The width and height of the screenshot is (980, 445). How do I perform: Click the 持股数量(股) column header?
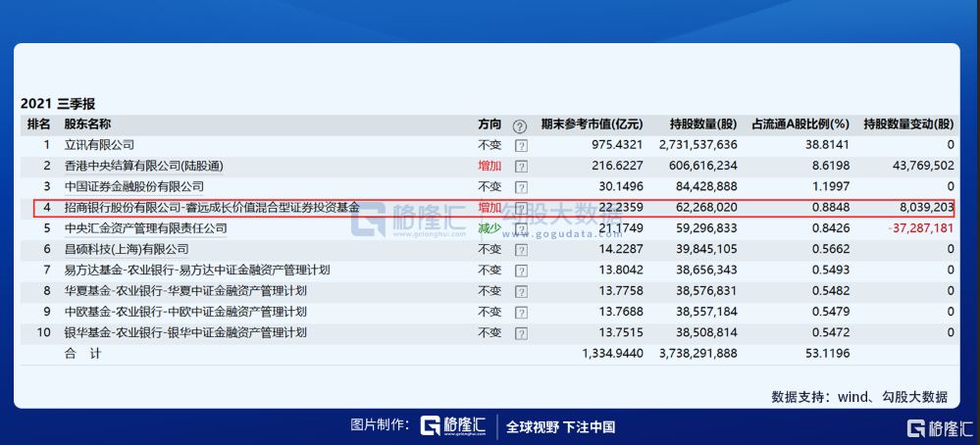coord(703,124)
